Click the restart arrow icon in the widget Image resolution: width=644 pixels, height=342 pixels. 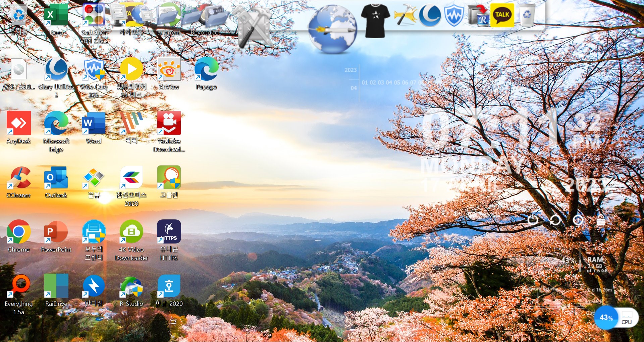coord(555,220)
